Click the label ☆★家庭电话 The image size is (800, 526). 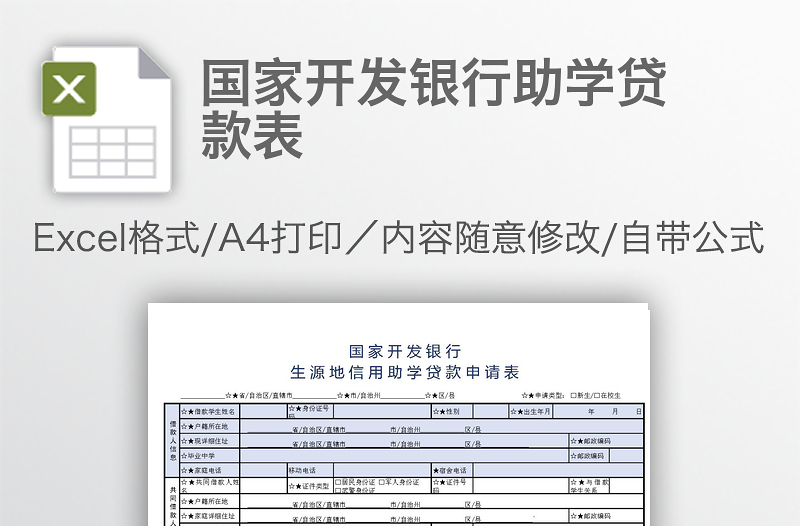pyautogui.click(x=201, y=470)
